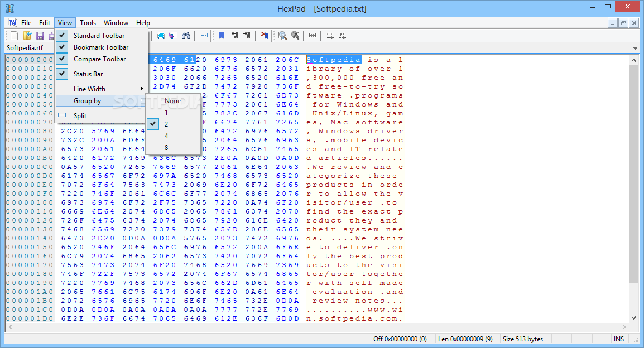Go to previous bookmark arrow icon
This screenshot has width=644, height=348.
234,36
